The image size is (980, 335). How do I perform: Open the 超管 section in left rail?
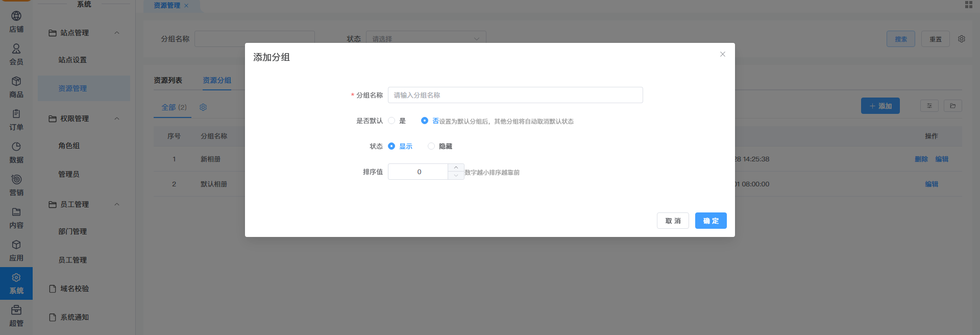point(16,316)
